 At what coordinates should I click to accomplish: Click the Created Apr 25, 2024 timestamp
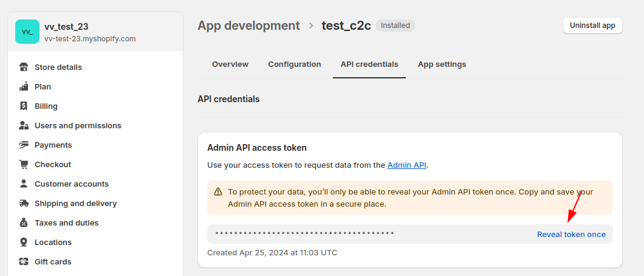[x=272, y=252]
